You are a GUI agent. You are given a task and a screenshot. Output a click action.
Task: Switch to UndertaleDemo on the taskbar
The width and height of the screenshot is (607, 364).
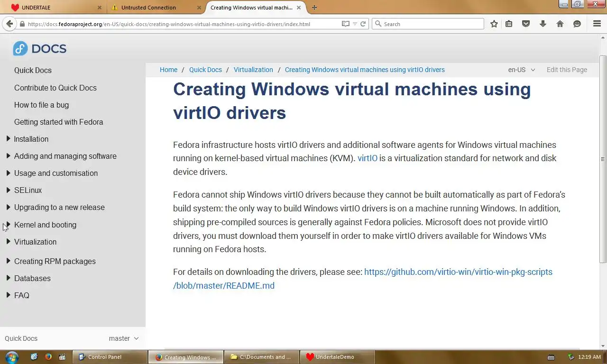click(x=337, y=357)
